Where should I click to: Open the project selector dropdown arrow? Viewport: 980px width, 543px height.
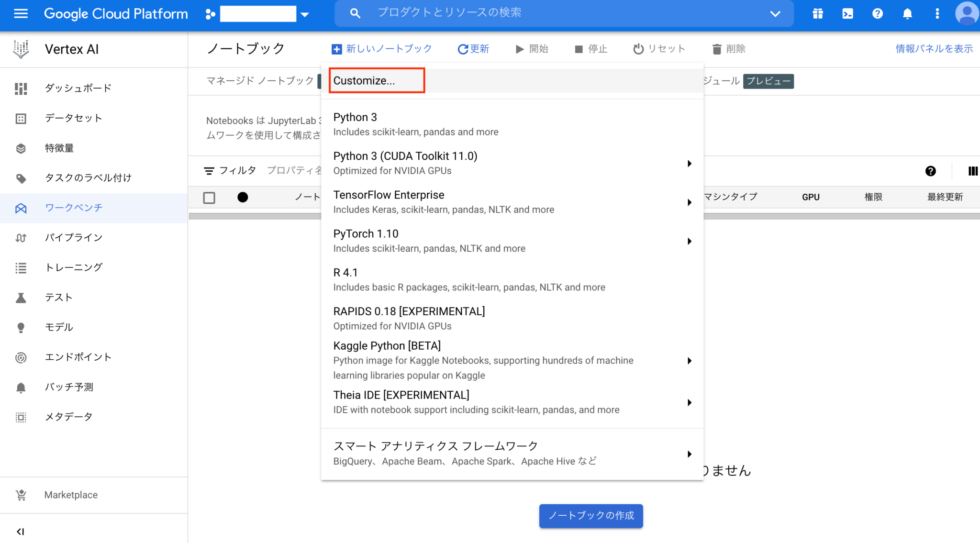[x=305, y=13]
